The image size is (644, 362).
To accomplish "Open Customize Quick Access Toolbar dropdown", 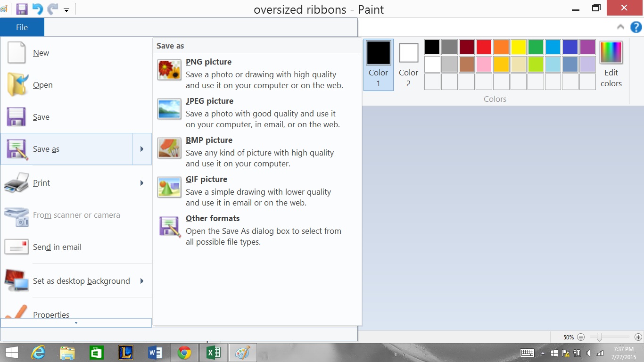I will 66,9.
